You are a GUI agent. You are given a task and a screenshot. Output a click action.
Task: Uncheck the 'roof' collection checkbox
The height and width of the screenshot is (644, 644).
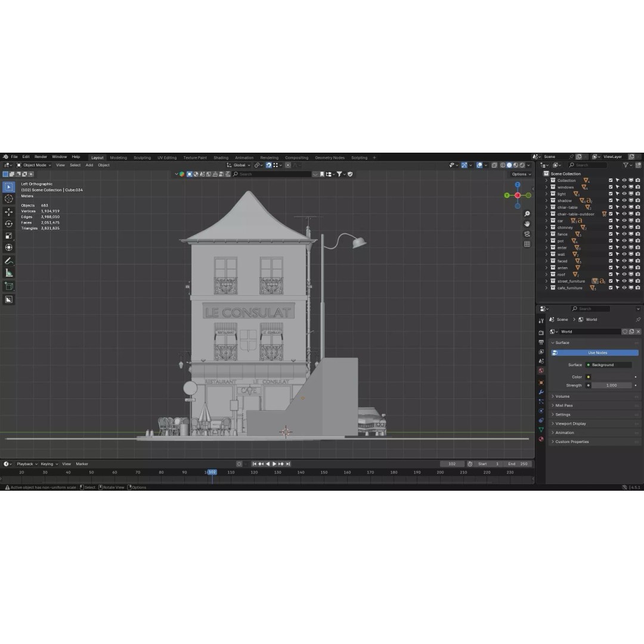[611, 274]
